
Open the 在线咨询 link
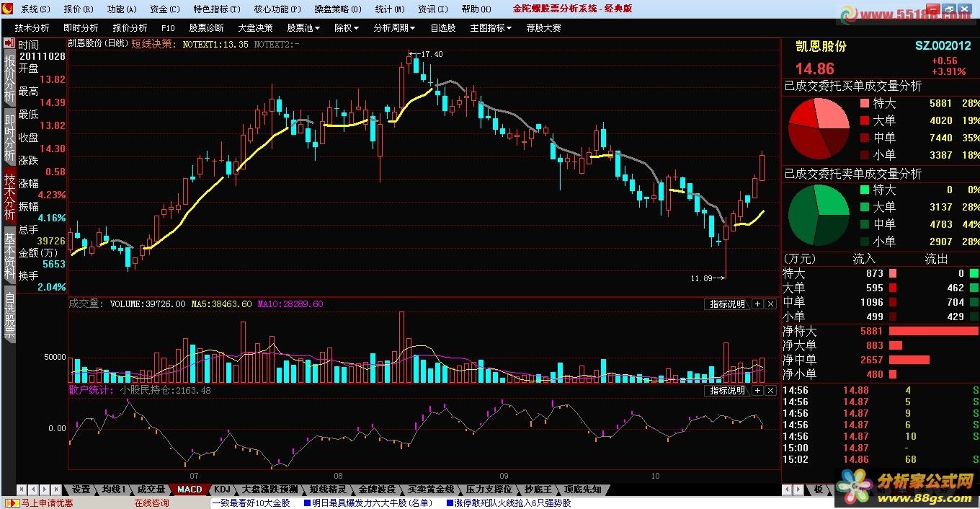point(151,503)
